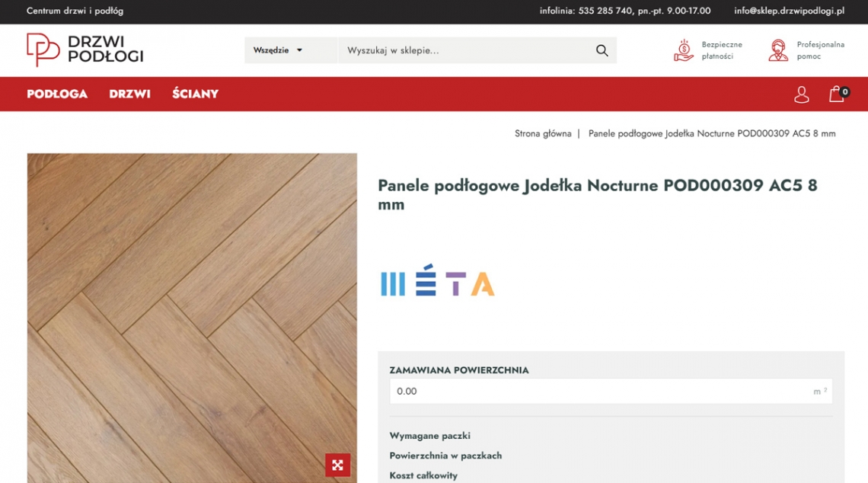Click the Profesjonalna pomoc headset icon
This screenshot has width=868, height=483.
(778, 50)
